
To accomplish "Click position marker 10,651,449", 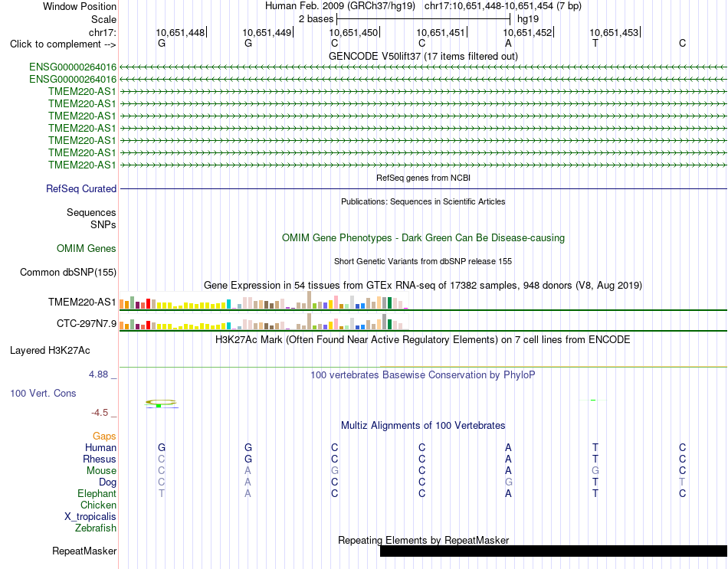I will [267, 32].
